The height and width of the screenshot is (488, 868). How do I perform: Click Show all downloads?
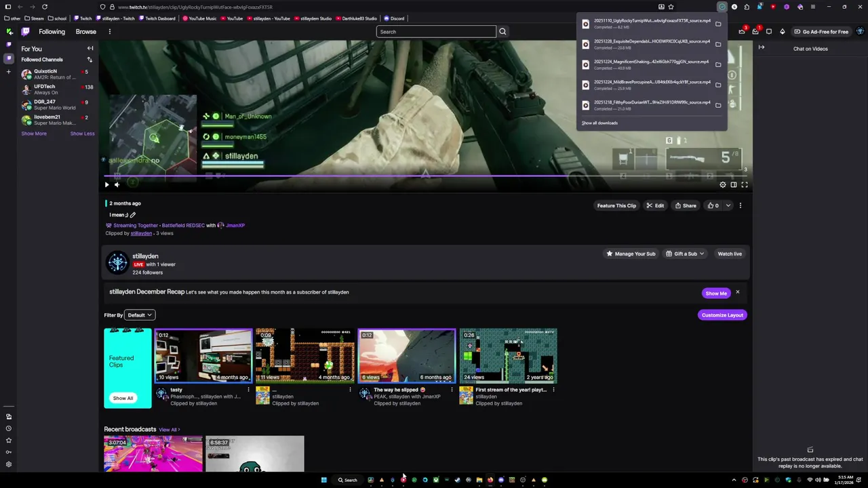point(599,123)
